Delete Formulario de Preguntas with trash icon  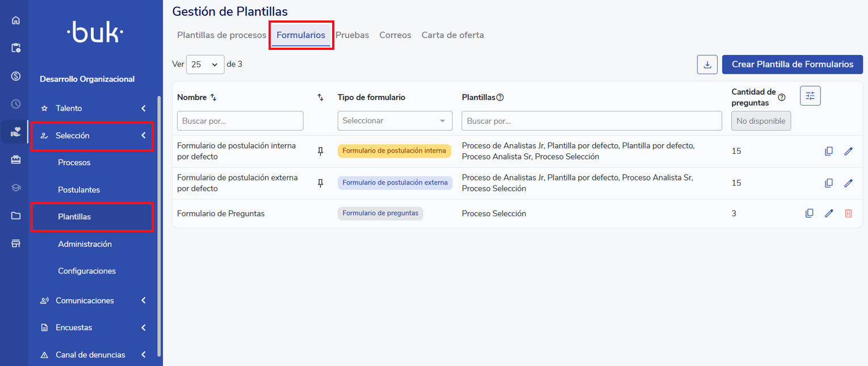tap(848, 213)
